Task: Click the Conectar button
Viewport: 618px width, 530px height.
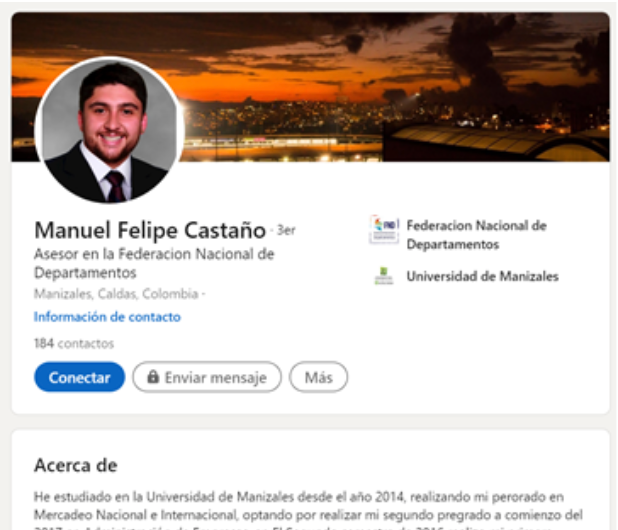Action: click(x=80, y=377)
